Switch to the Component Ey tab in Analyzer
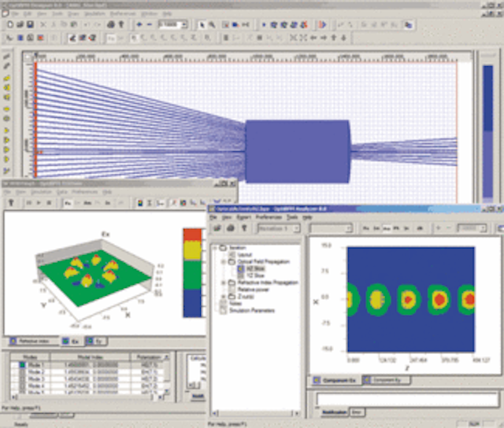Screen dimensions: 504x428 coord(387,381)
